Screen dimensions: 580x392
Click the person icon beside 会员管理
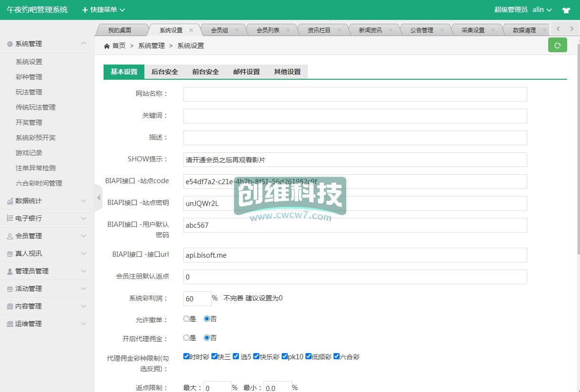[10, 236]
